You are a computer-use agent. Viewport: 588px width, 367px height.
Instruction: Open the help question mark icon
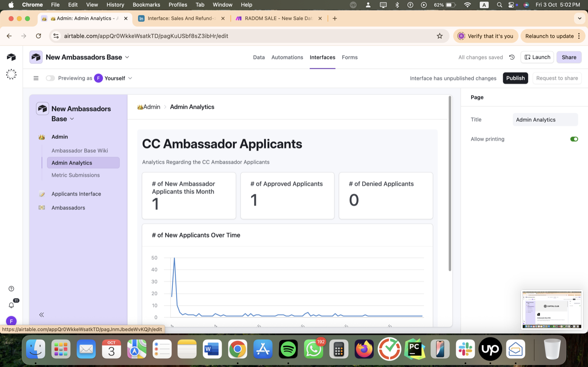(x=11, y=289)
